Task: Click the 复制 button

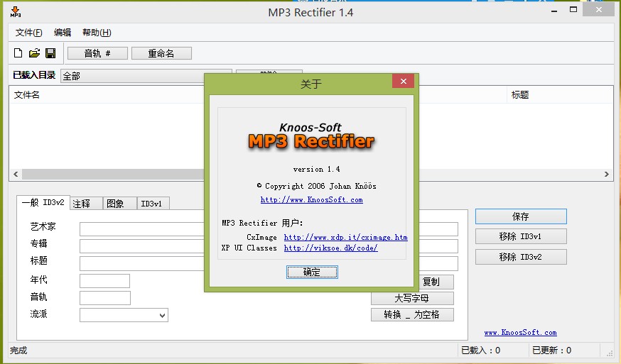Action: click(x=436, y=282)
